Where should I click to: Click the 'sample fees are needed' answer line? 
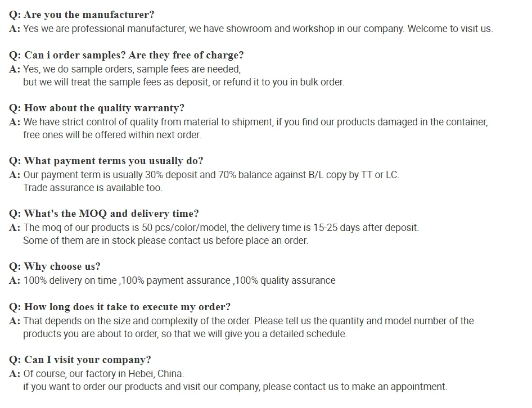[x=132, y=69]
